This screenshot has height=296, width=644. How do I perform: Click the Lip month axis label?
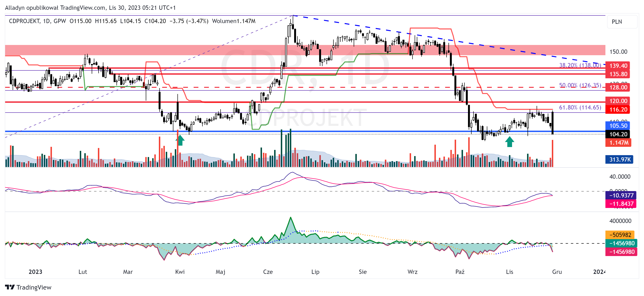[316, 272]
